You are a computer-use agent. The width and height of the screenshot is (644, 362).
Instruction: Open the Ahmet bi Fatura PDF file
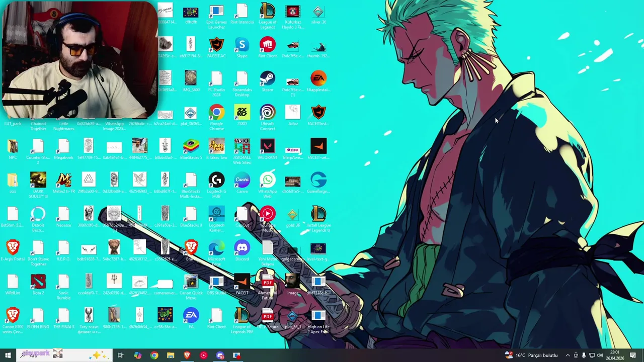[267, 286]
